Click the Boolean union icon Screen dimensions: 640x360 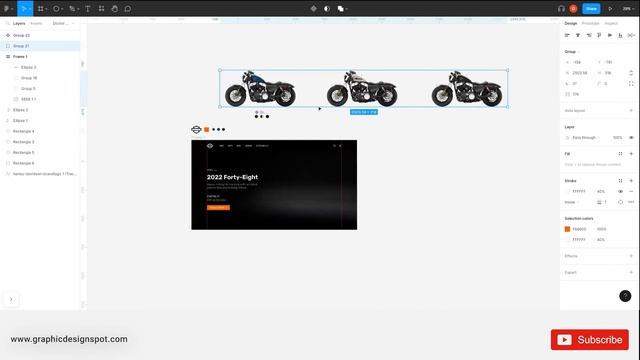340,9
